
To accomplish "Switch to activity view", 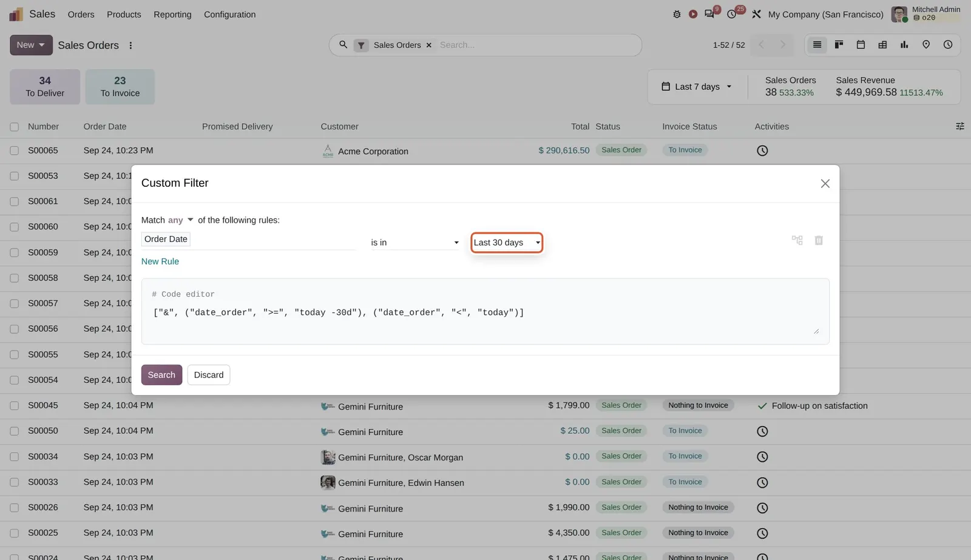I will (948, 45).
